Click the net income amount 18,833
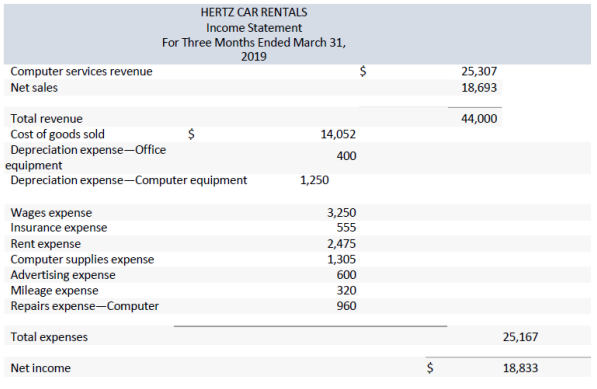Screen dimensions: 597x389 point(520,368)
